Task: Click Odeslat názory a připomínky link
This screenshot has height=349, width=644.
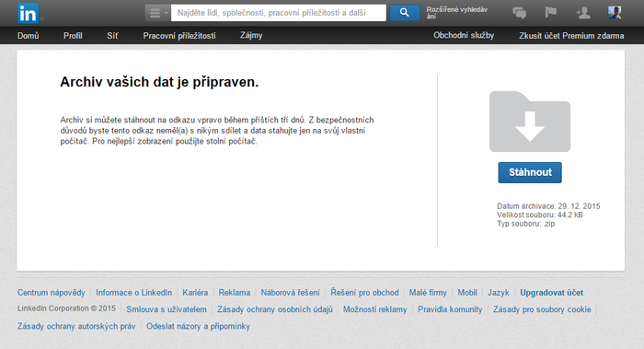Action: tap(198, 326)
